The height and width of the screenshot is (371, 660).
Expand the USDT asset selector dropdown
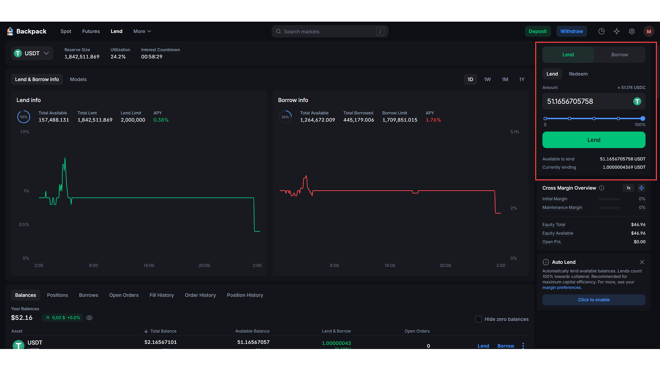[x=32, y=53]
